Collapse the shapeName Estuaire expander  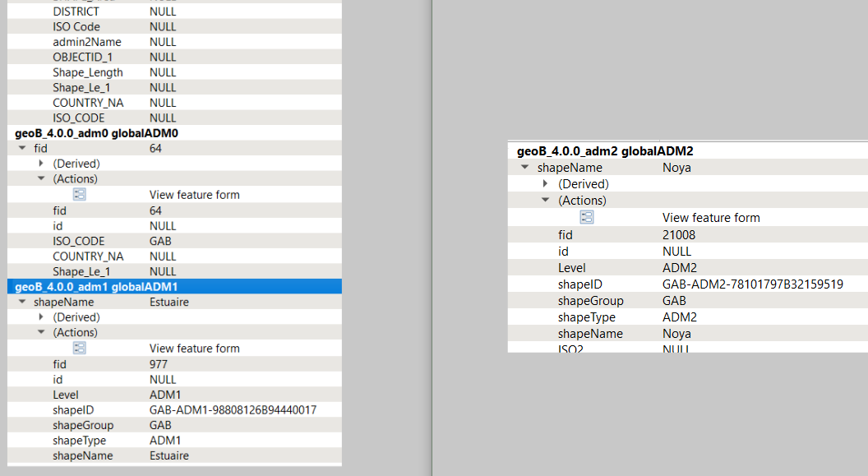tap(22, 302)
